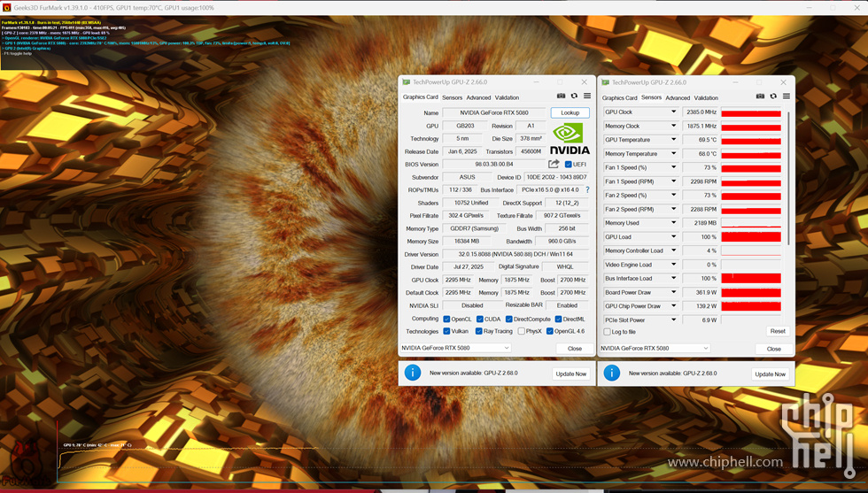Open the Fan 1 Speed (%) dropdown arrow
Viewport: 868px width, 493px height.
point(673,167)
